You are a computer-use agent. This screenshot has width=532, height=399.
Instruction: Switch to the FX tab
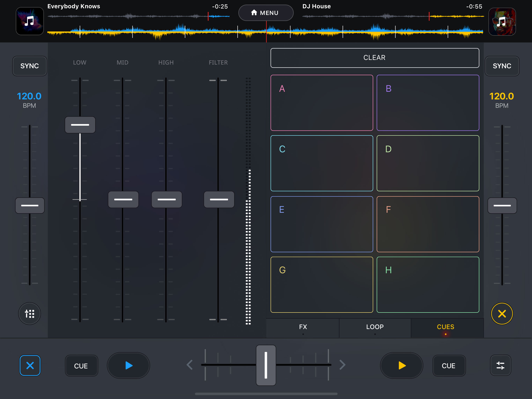coord(303,327)
